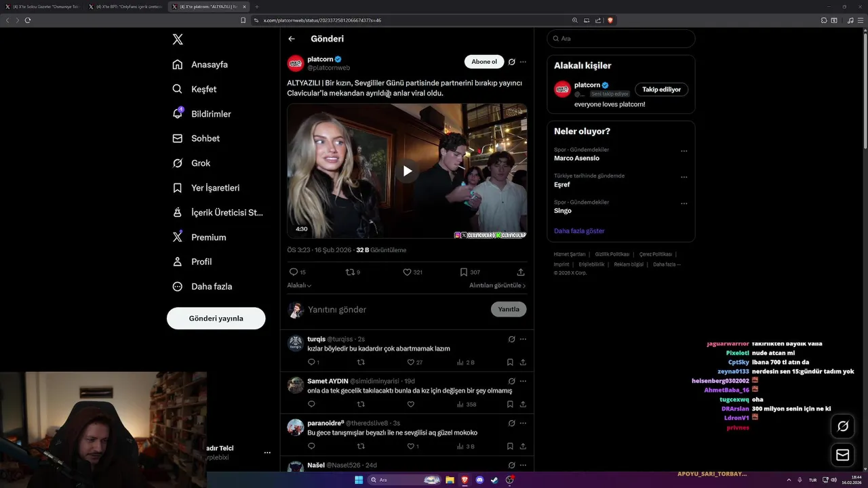The width and height of the screenshot is (868, 488).
Task: Click Takip ediliyor button
Action: pos(661,89)
